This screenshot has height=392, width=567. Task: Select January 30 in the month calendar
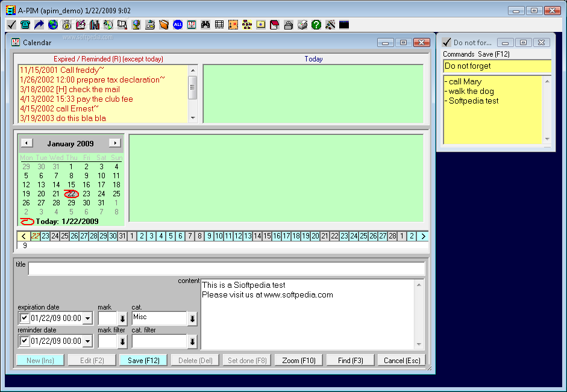pyautogui.click(x=86, y=203)
